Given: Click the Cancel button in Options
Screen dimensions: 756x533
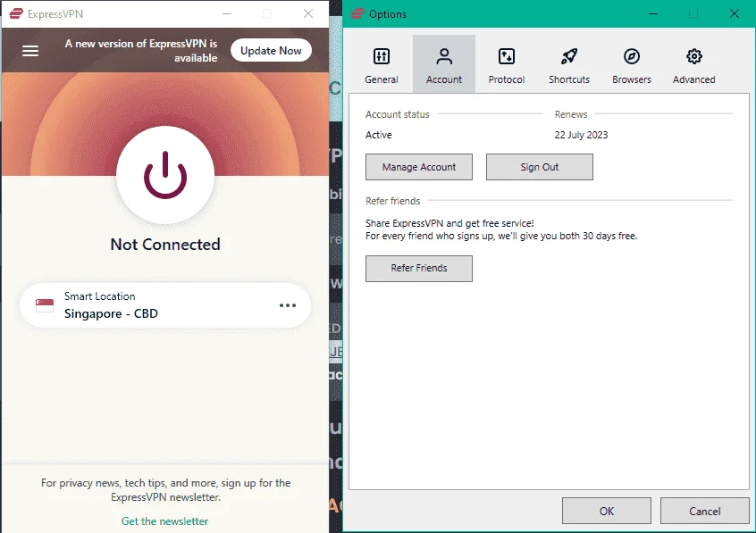Looking at the screenshot, I should click(x=704, y=511).
